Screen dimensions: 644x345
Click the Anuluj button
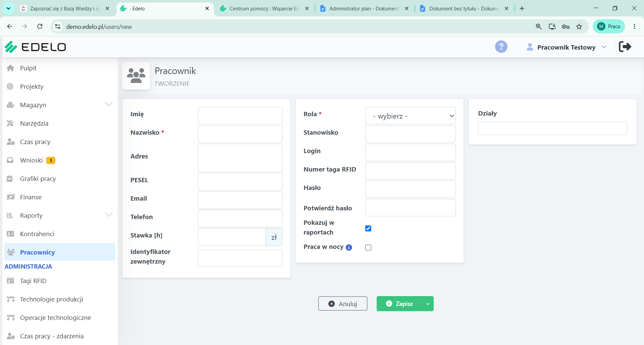(342, 304)
